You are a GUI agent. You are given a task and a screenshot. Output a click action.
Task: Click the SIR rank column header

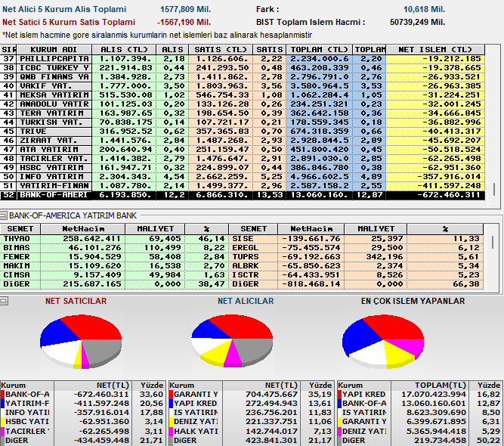8,50
